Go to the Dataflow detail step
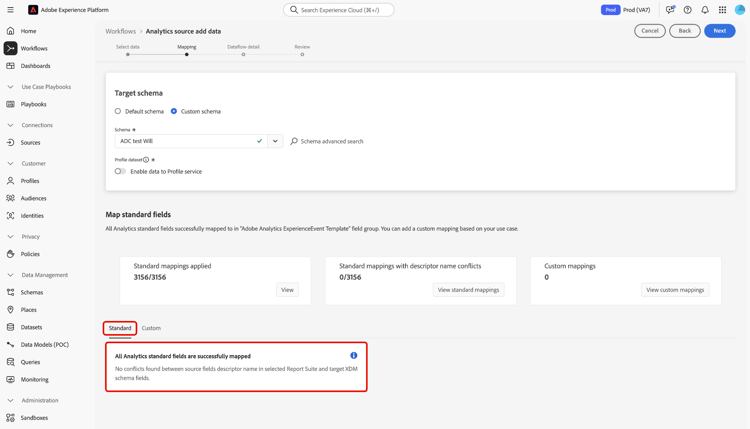Image resolution: width=750 pixels, height=429 pixels. point(243,50)
